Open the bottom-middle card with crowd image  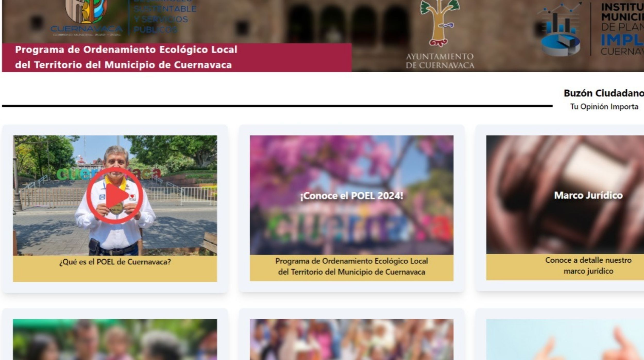351,339
